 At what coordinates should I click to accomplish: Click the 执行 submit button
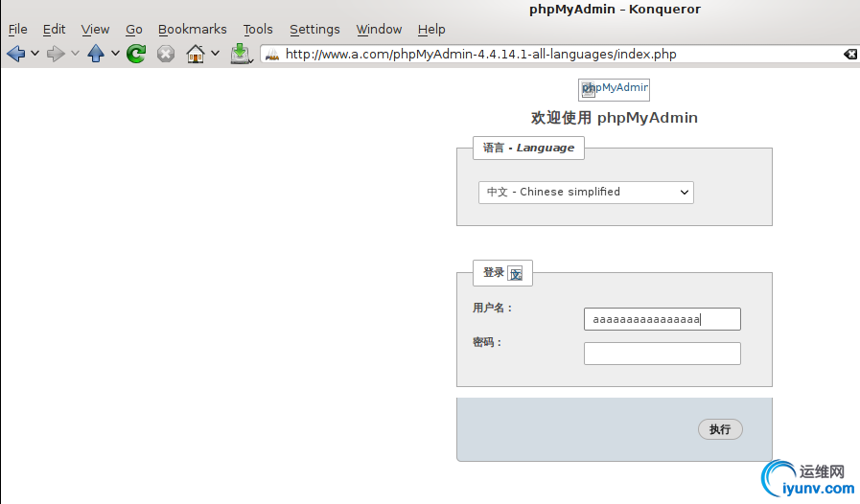(x=720, y=429)
